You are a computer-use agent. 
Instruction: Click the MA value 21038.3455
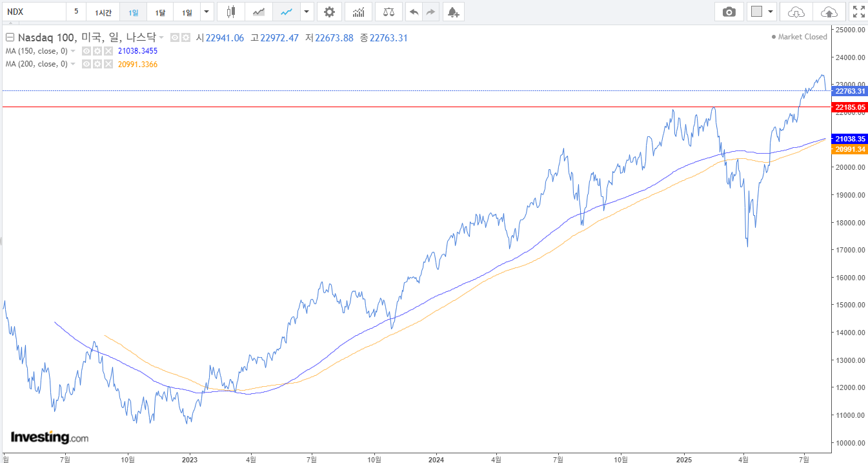point(137,51)
